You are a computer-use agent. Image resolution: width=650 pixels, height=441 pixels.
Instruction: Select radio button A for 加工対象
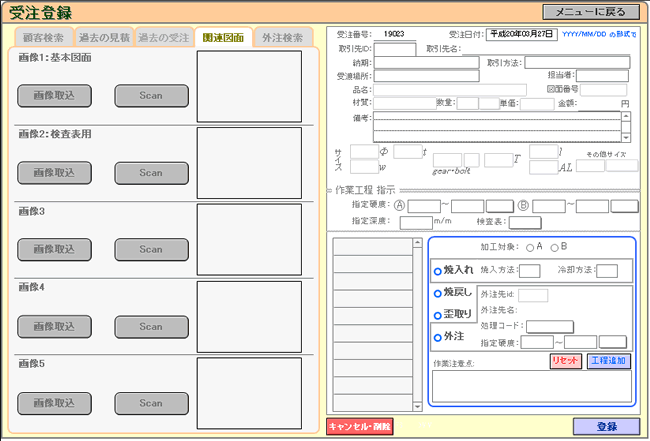[x=530, y=247]
